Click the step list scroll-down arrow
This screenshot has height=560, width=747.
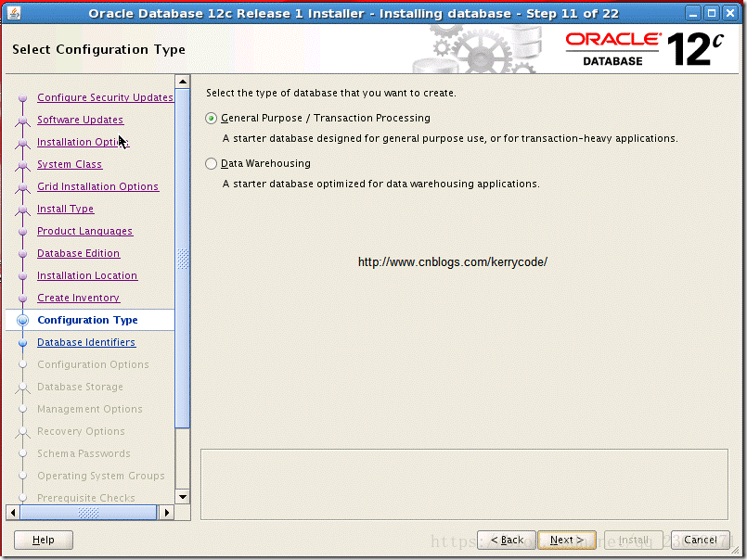(183, 497)
